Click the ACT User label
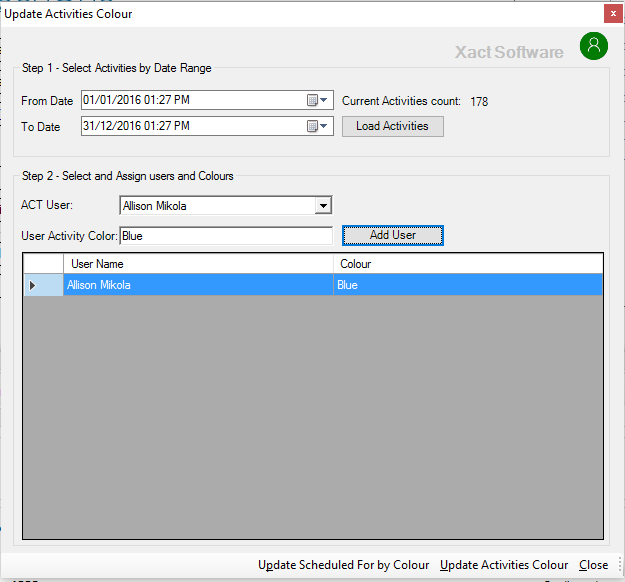The height and width of the screenshot is (582, 625). point(47,205)
